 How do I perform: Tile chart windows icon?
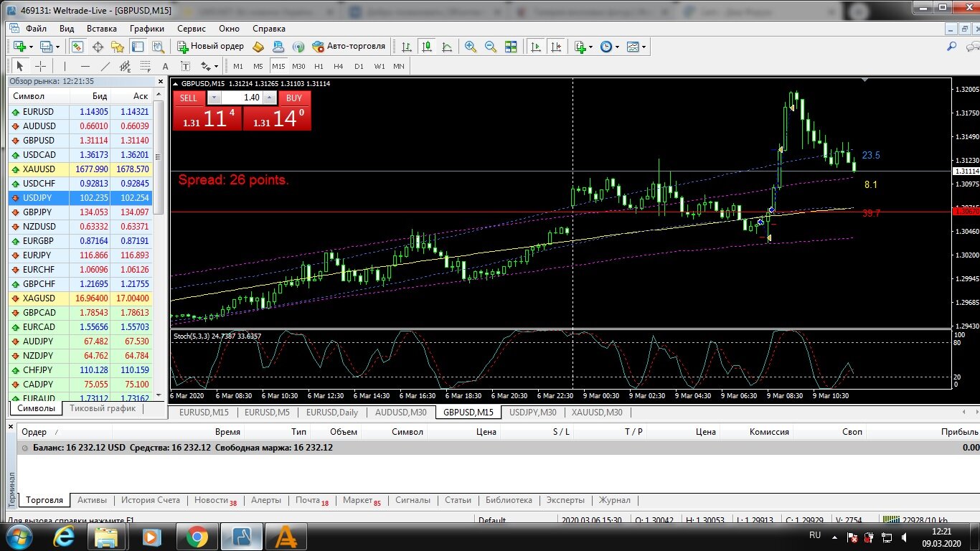pos(511,47)
